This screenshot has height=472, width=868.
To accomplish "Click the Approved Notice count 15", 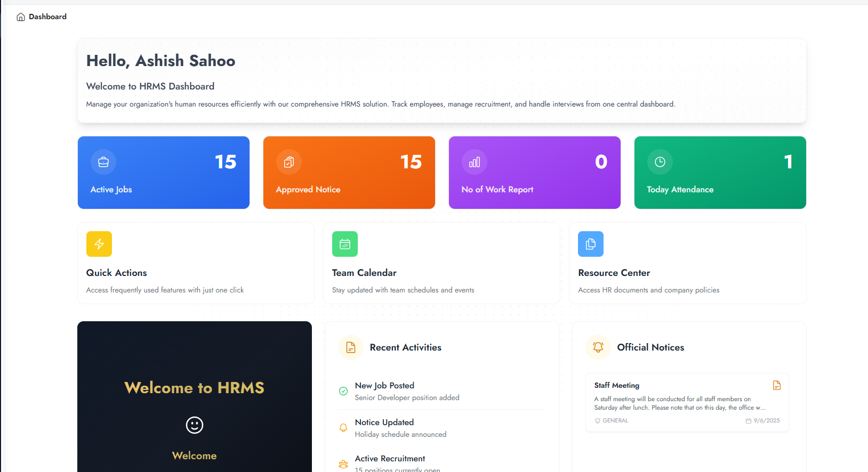I will click(x=411, y=162).
